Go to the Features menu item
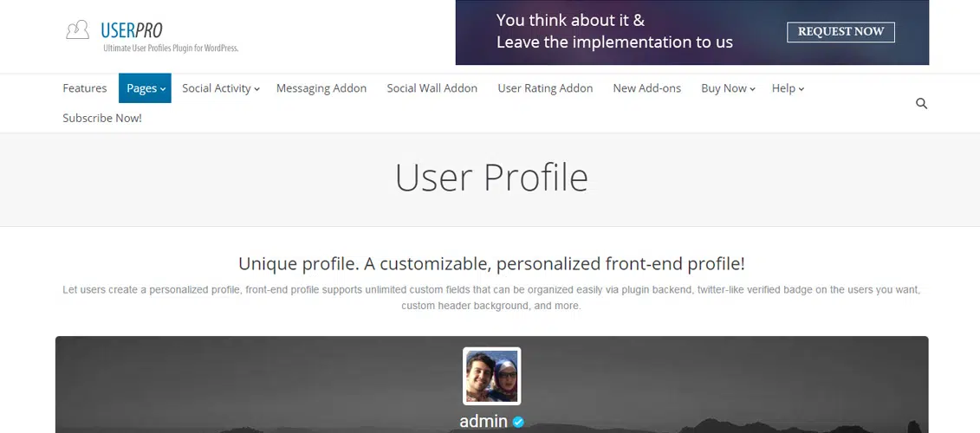 click(x=85, y=88)
